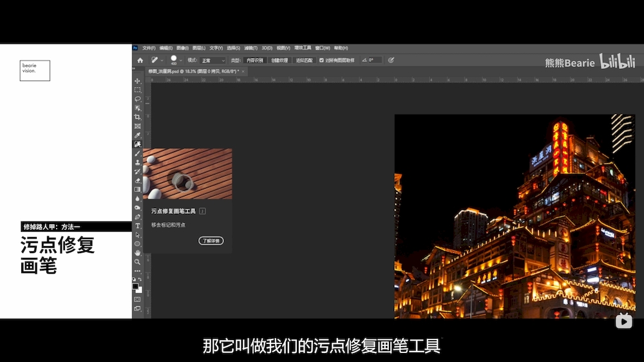Open the 模式 blending mode dropdown
The width and height of the screenshot is (644, 362).
point(213,60)
